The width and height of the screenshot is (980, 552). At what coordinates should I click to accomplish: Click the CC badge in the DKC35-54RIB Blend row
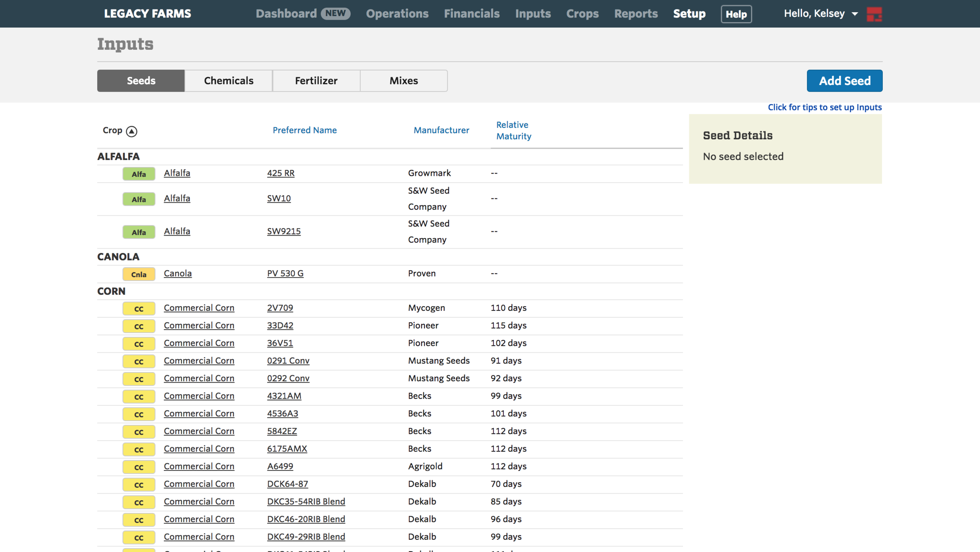click(139, 503)
